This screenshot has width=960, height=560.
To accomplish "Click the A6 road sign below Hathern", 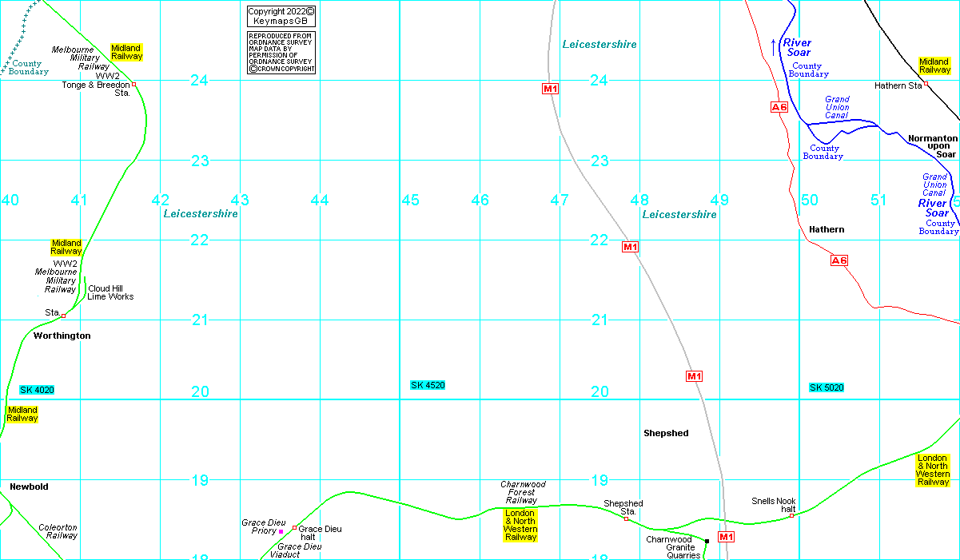I will click(839, 260).
